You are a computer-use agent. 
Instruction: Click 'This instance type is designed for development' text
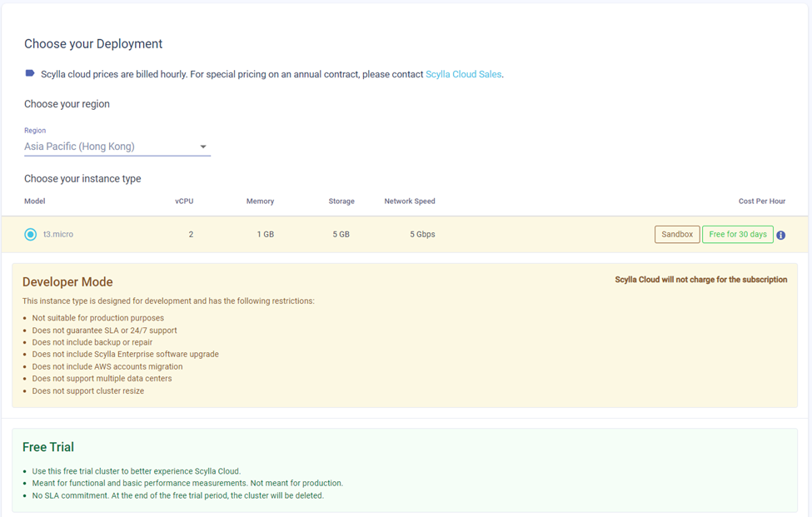pos(168,301)
